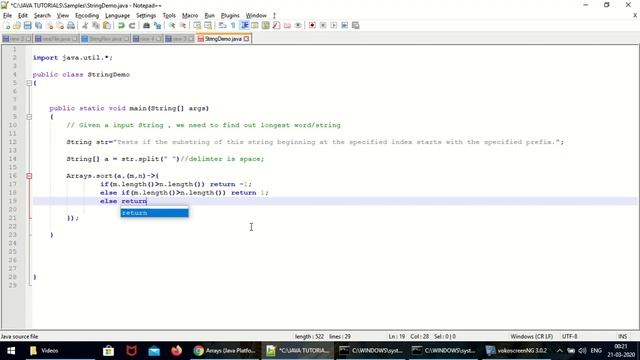This screenshot has height=360, width=640.
Task: Open the Encoding menu
Action: pos(87,16)
